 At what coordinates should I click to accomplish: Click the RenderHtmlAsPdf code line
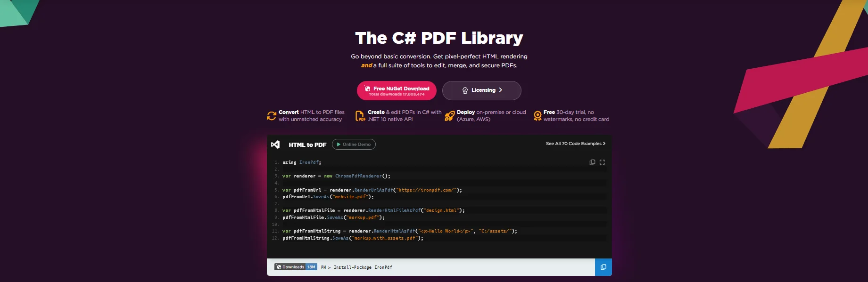click(x=400, y=231)
